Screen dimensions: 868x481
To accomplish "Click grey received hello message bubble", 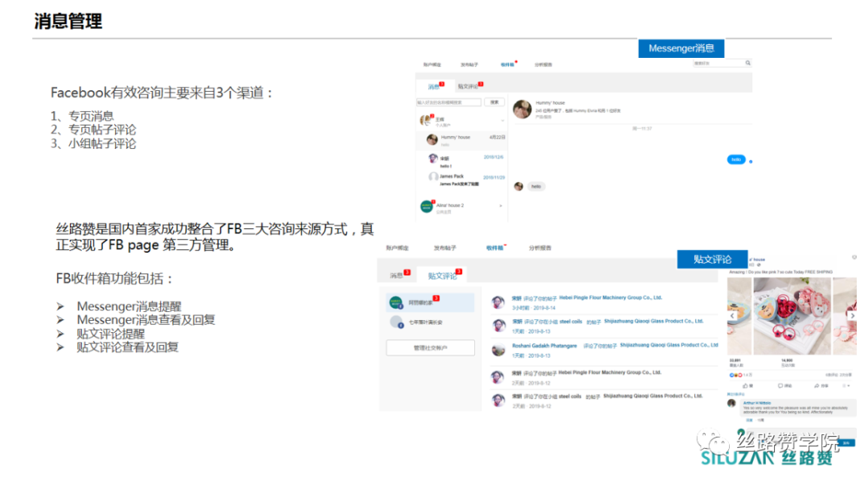I will coord(536,187).
